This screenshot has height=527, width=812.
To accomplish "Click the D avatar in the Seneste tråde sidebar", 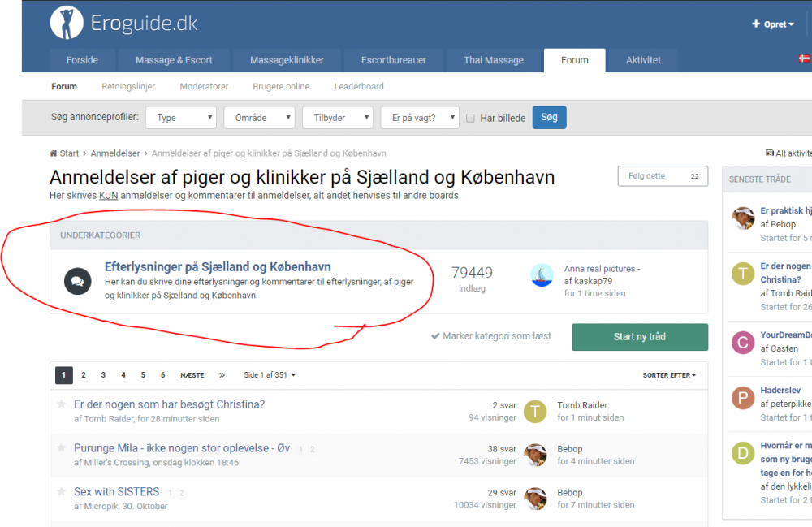I will [x=743, y=453].
